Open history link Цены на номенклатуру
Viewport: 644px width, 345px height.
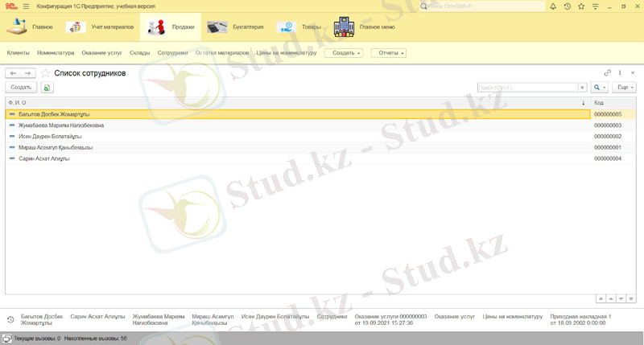(x=513, y=317)
